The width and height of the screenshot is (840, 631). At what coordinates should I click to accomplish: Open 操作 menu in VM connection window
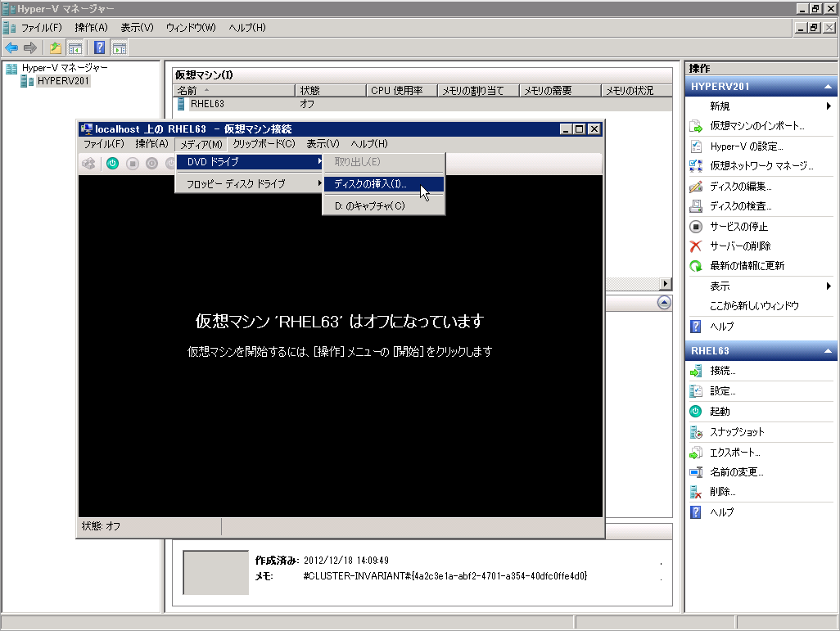tap(151, 144)
